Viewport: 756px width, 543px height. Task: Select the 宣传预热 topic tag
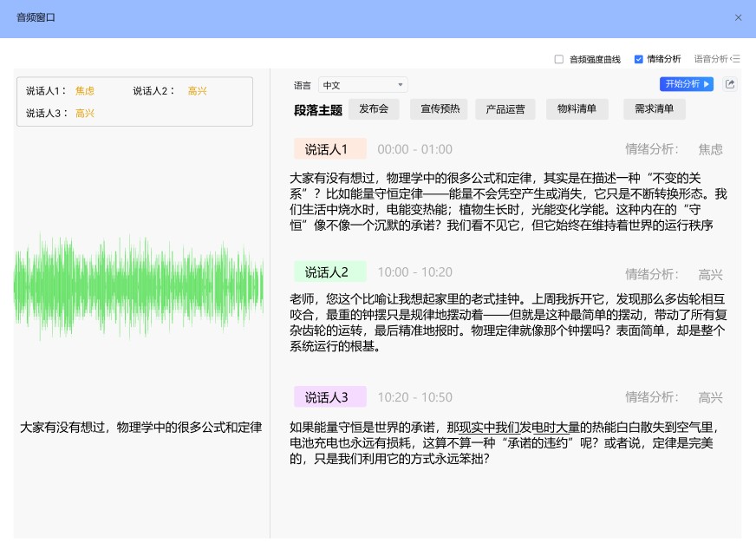pos(440,109)
